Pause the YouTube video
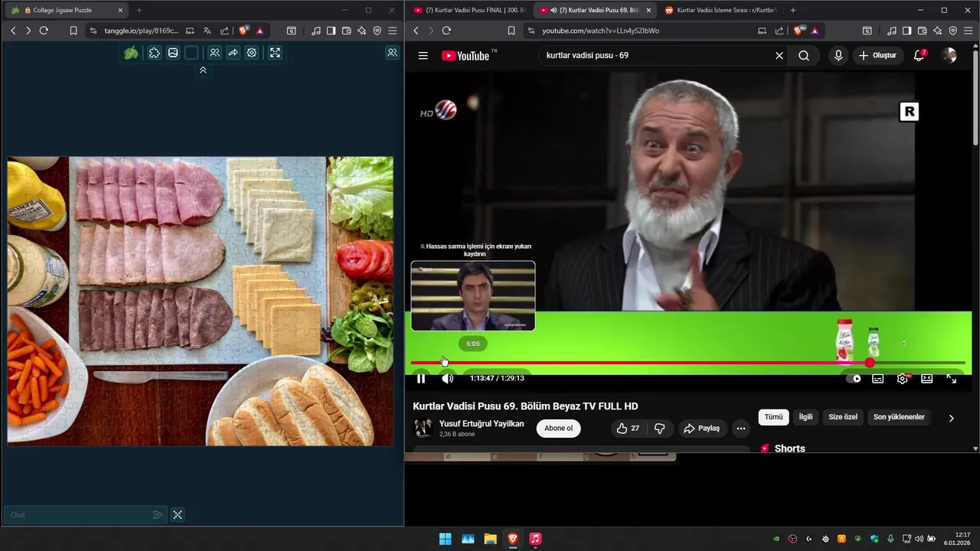This screenshot has width=980, height=551. (x=421, y=378)
